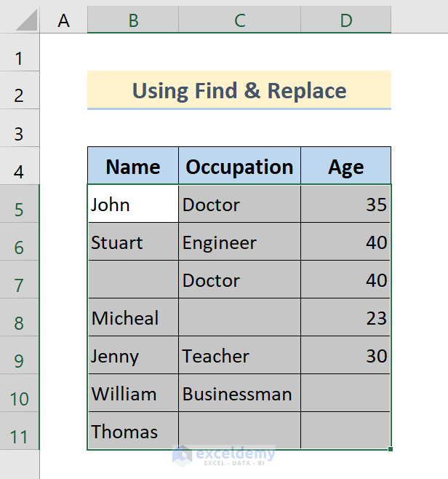The image size is (448, 479).
Task: Select the 'Businessman' cell
Action: (x=239, y=393)
